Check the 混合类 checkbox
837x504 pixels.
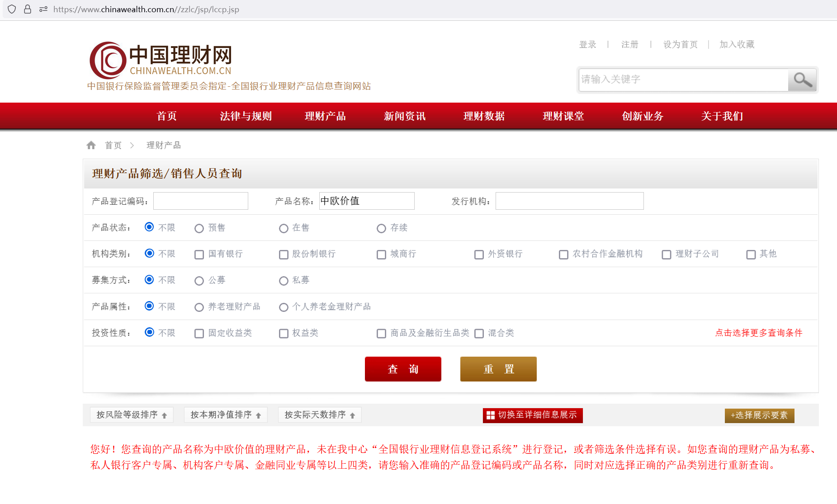click(479, 334)
